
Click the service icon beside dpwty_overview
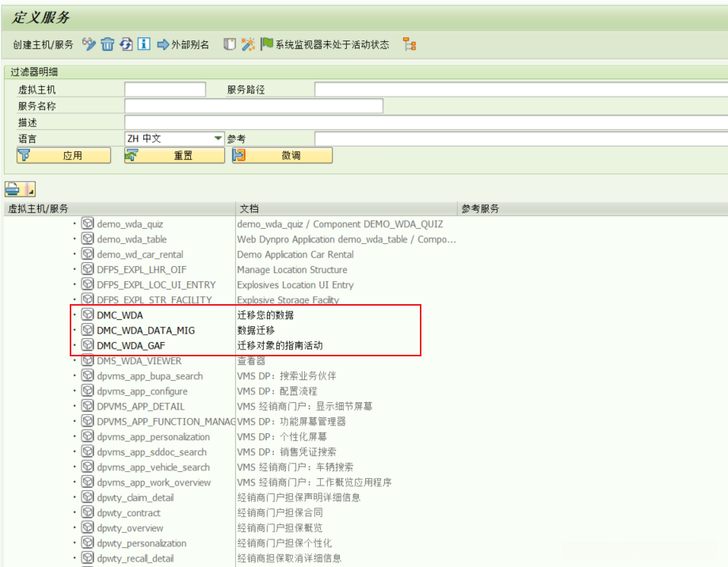(87, 527)
